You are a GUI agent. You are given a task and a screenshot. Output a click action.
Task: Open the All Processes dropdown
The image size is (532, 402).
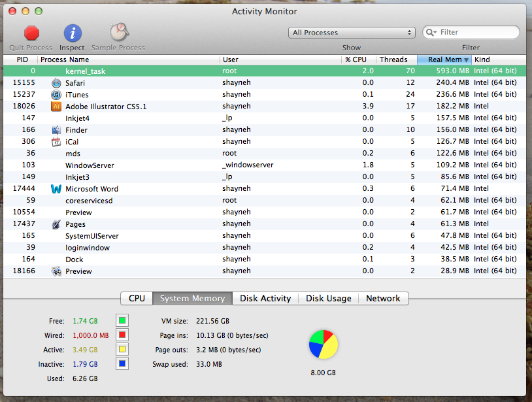[352, 33]
